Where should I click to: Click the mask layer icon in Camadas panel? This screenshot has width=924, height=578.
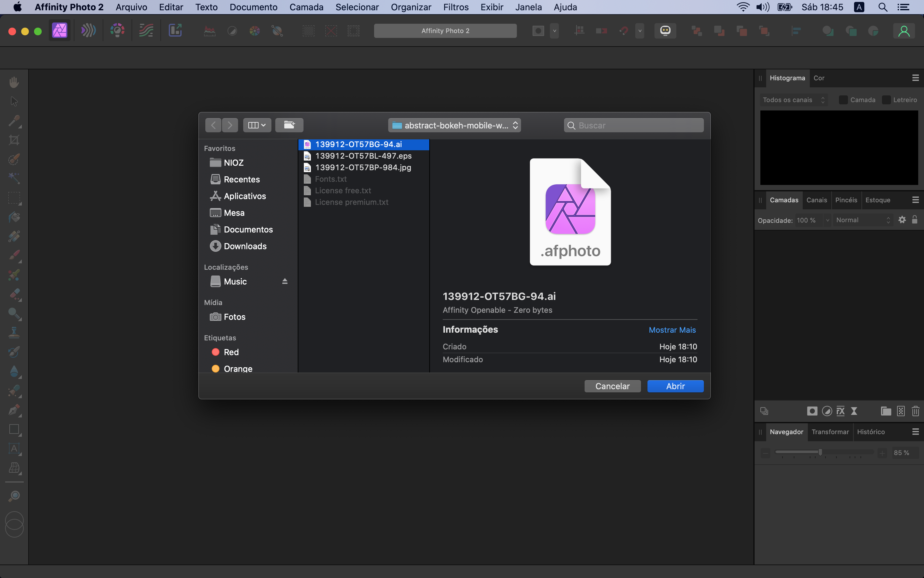point(812,411)
